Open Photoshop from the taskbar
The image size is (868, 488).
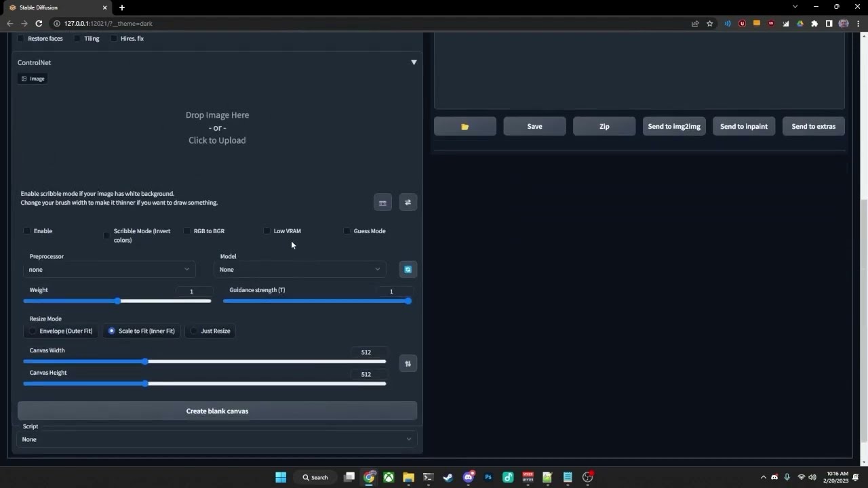tap(488, 476)
